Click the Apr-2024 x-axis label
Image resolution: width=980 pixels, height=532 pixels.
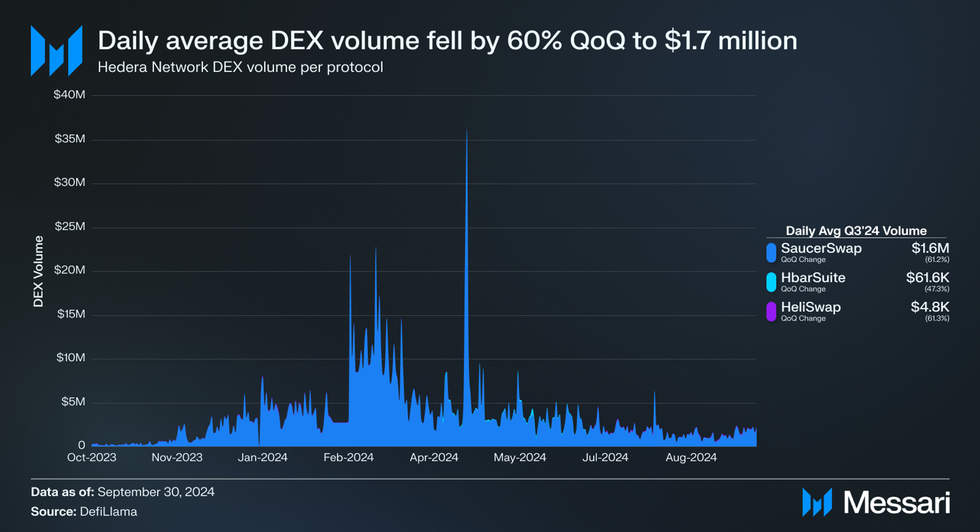pyautogui.click(x=434, y=457)
